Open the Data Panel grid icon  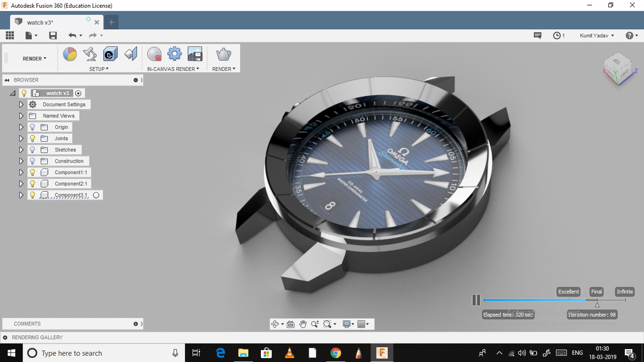tap(10, 35)
